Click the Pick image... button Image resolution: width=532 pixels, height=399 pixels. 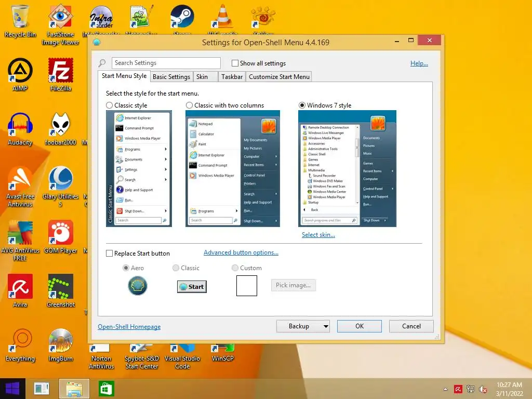coord(293,285)
